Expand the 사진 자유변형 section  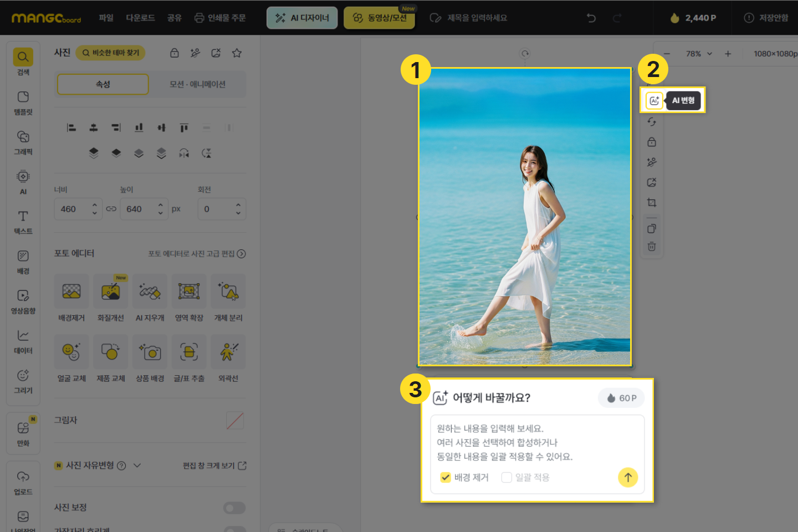137,465
